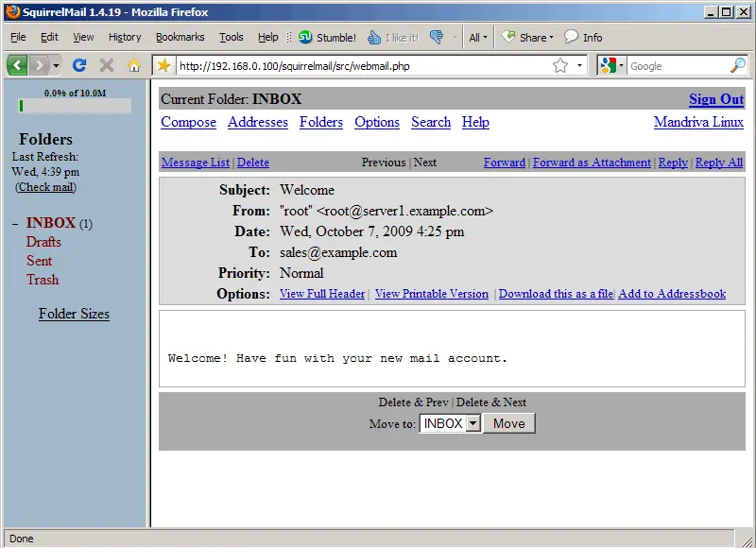Open the address bar history dropdown
This screenshot has height=548, width=756.
click(579, 65)
